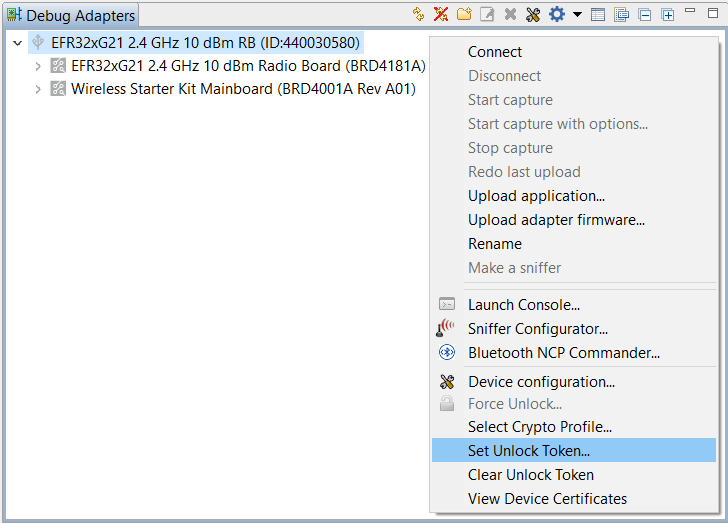Click the expand all plus-box icon
The height and width of the screenshot is (523, 728).
point(667,15)
